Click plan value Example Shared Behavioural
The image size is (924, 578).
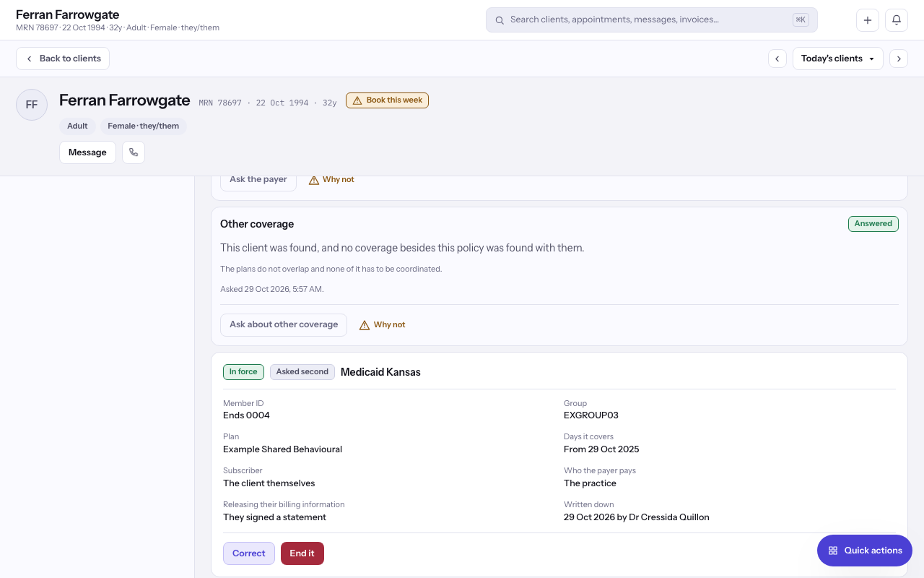tap(282, 449)
